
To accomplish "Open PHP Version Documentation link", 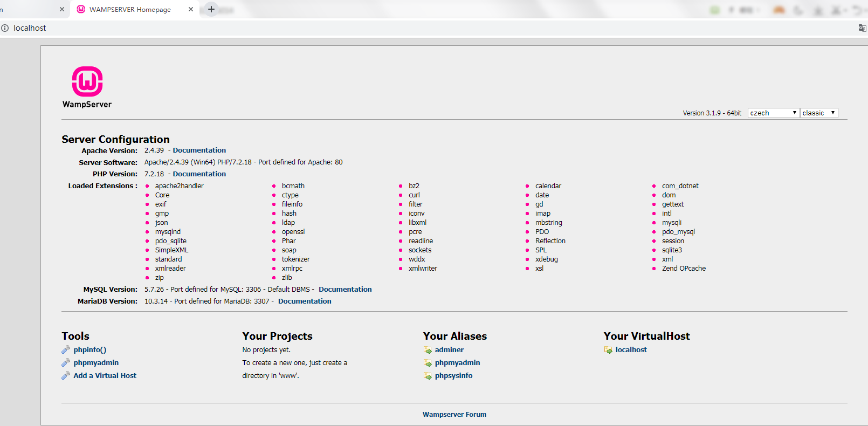I will [x=199, y=174].
